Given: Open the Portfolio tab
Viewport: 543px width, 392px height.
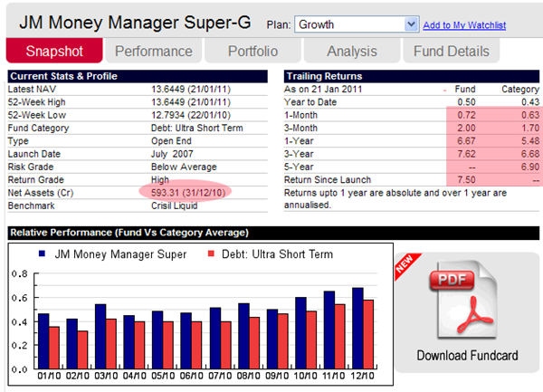Looking at the screenshot, I should point(252,51).
